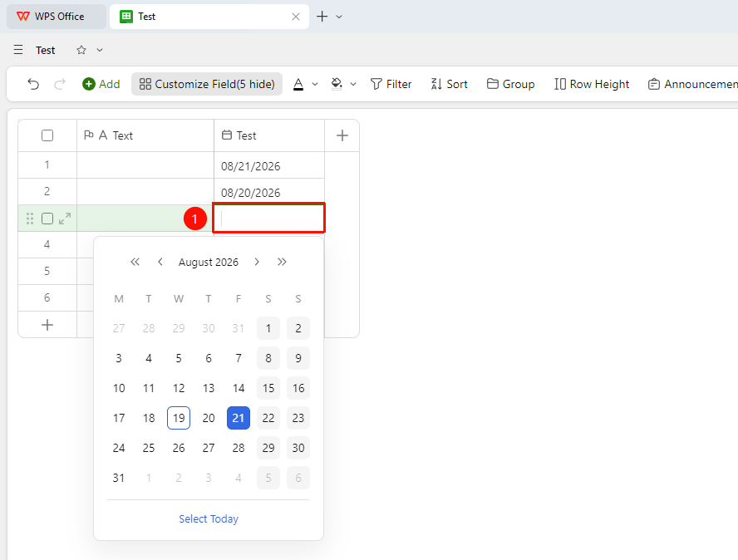
Task: Close the Test document tab
Action: [x=296, y=17]
